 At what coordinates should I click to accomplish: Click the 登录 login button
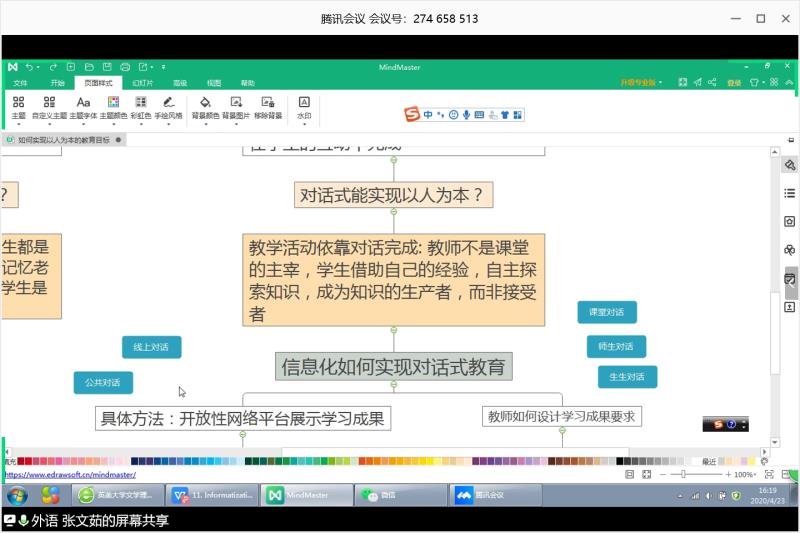coord(734,82)
